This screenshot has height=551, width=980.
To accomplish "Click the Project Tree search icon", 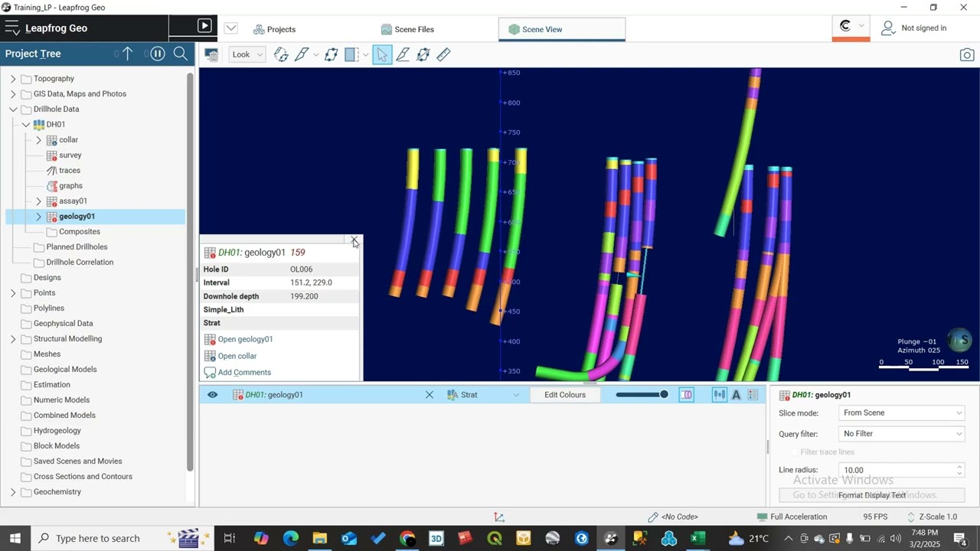I will [181, 54].
